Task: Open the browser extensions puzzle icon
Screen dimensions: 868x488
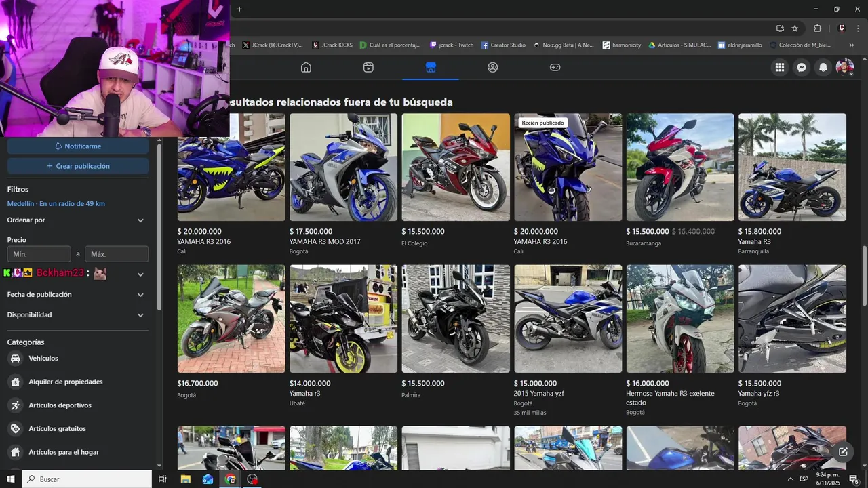Action: [x=817, y=28]
